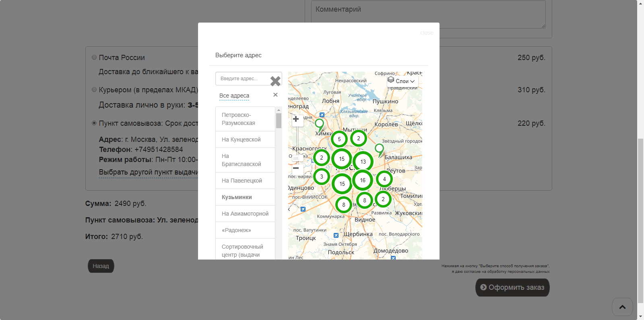Open the cluster marked 2 near Люберцы

coord(383,199)
